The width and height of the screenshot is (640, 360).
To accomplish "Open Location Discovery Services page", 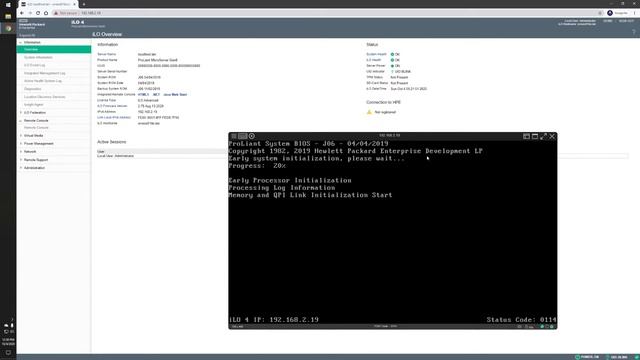I will (44, 97).
